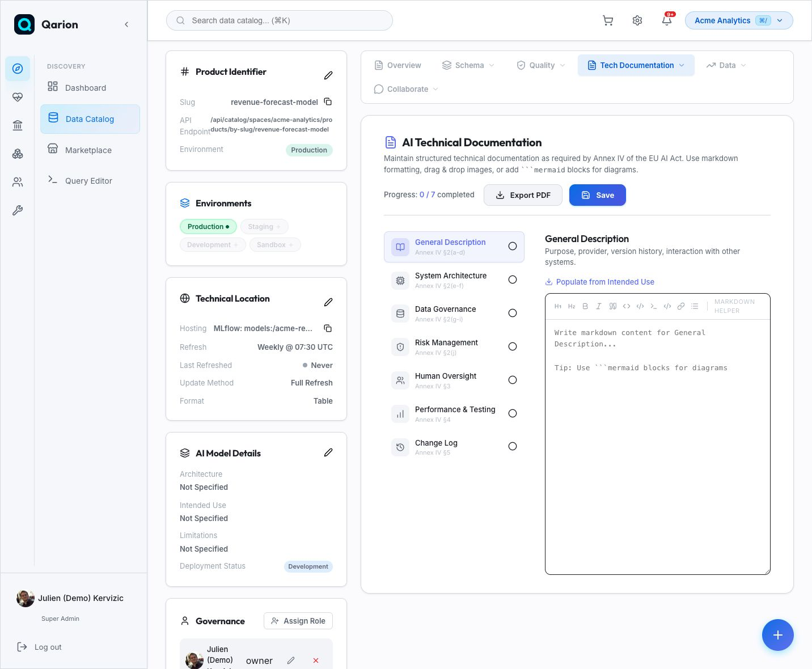This screenshot has height=669, width=812.
Task: Open the shopping cart
Action: coord(608,20)
